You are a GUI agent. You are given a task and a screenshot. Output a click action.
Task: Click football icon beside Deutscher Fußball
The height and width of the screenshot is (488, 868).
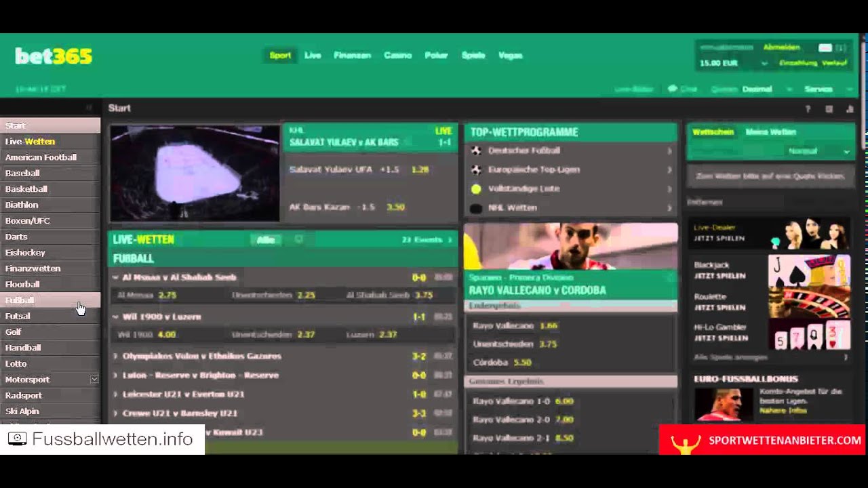[x=476, y=150]
